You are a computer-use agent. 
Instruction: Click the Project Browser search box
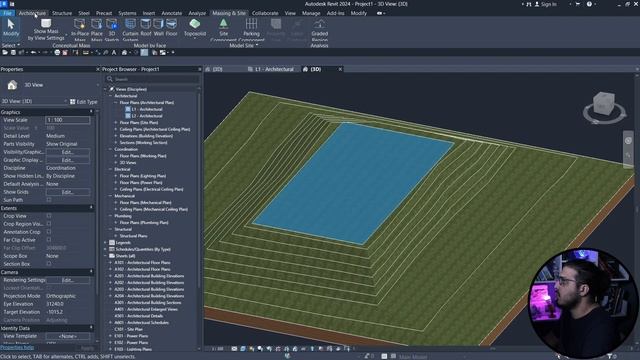coord(153,79)
